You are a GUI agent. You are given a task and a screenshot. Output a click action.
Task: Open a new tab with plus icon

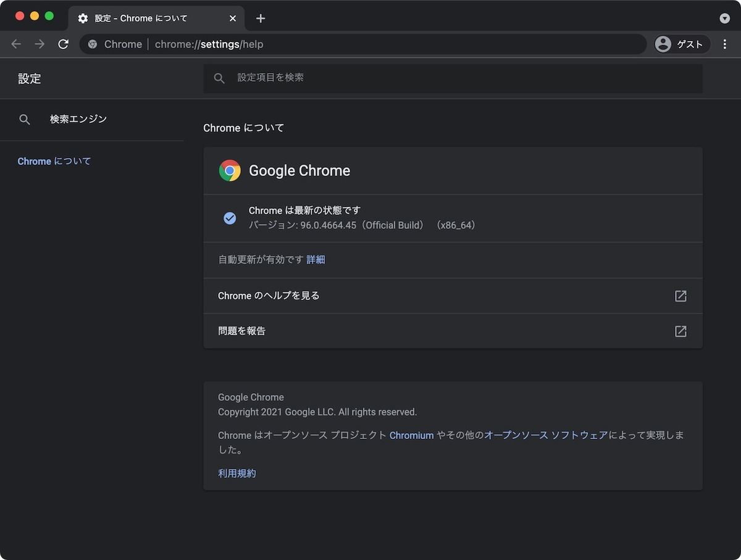pos(261,19)
